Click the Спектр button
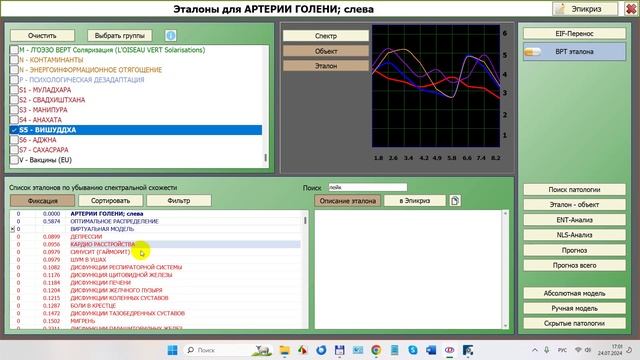Image resolution: width=640 pixels, height=360 pixels. pos(326,36)
